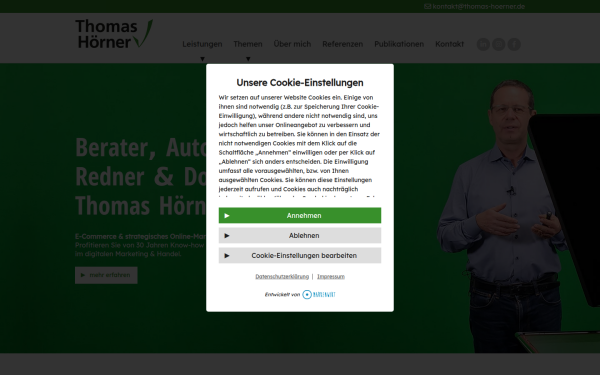Open Cookie-Einstellungen bearbeiten
The height and width of the screenshot is (375, 600).
point(300,255)
